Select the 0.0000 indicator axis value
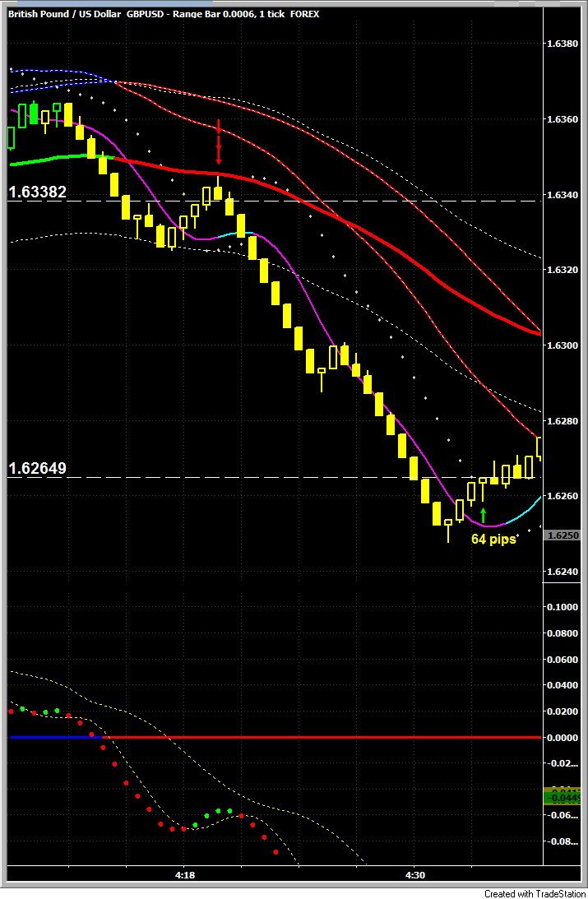588x899 pixels. [x=563, y=738]
